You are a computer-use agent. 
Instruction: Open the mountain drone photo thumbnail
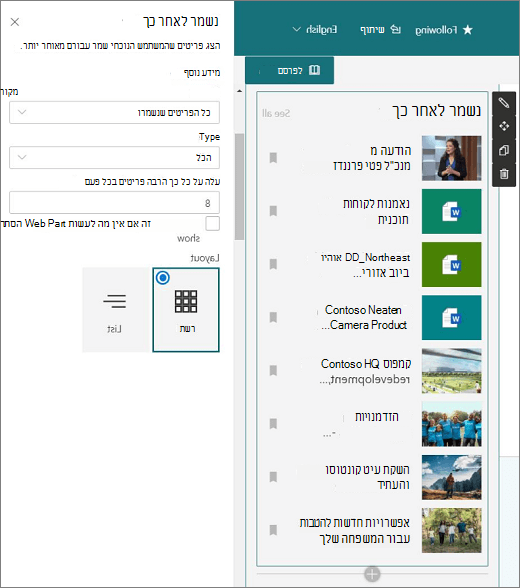tap(451, 477)
